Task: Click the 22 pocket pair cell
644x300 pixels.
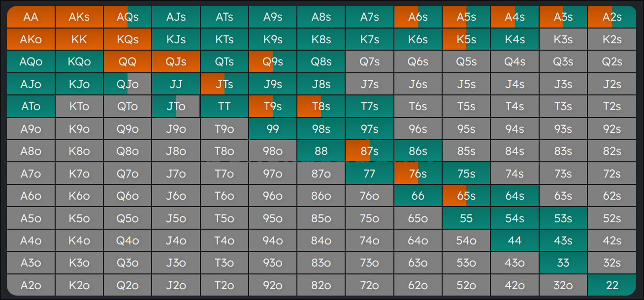Action: pyautogui.click(x=612, y=285)
